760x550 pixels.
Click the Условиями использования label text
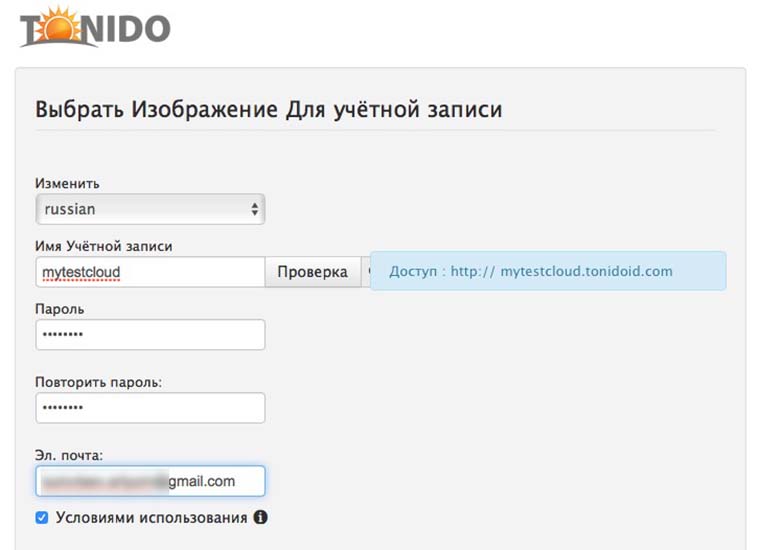point(151,518)
